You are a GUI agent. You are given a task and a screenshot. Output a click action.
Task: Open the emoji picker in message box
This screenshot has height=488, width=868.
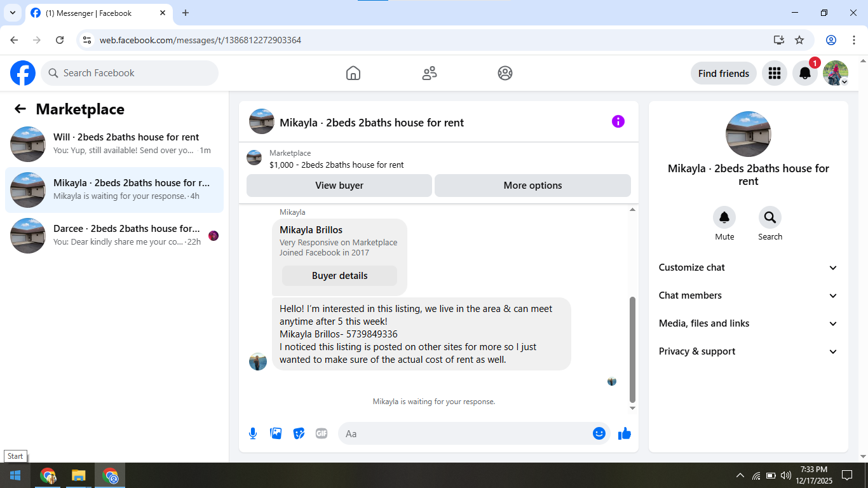(599, 433)
